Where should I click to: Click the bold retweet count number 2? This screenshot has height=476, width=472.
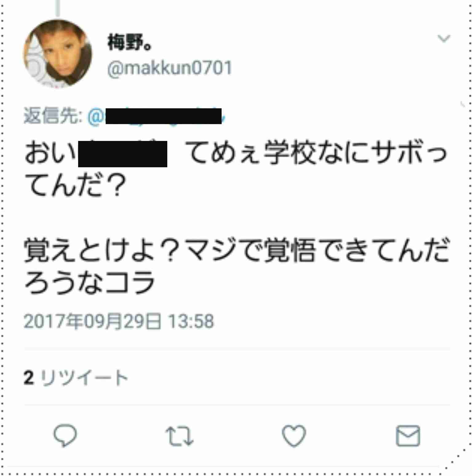[x=29, y=378]
